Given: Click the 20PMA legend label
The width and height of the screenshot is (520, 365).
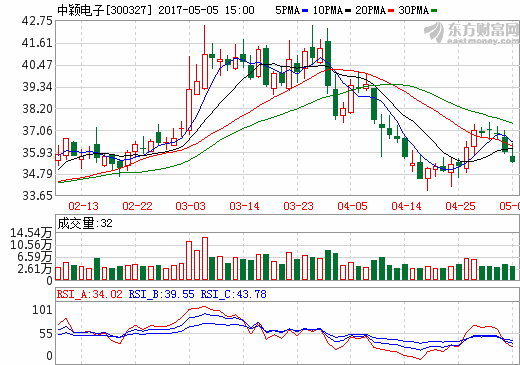Looking at the screenshot, I should click(371, 10).
